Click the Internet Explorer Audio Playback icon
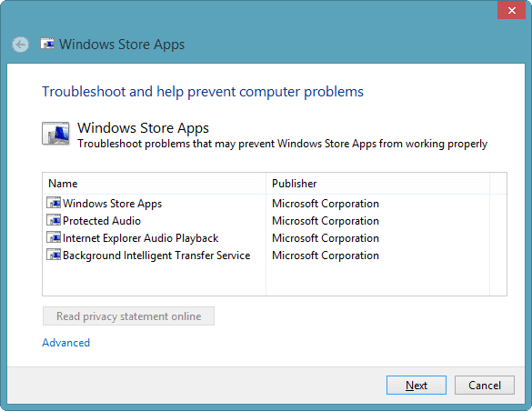This screenshot has height=411, width=532. (54, 237)
